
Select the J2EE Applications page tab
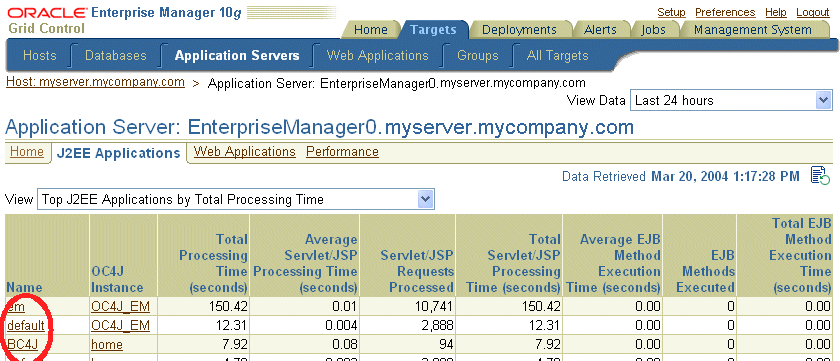point(118,153)
